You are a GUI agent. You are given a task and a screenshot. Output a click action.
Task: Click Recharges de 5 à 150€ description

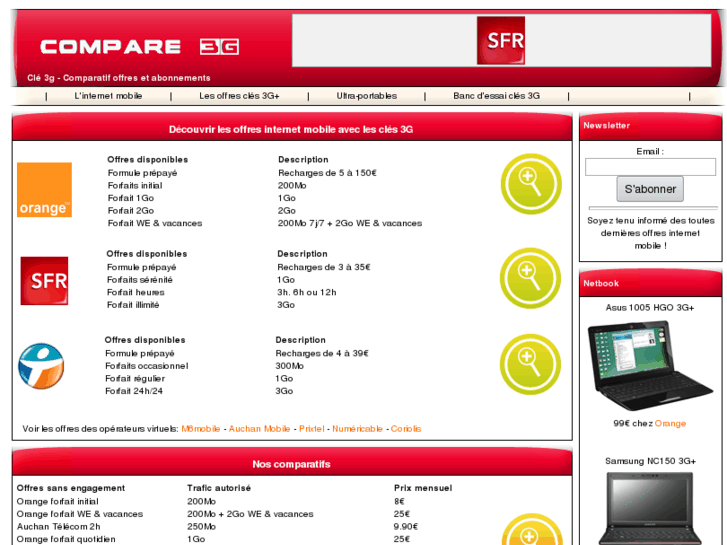pos(327,173)
